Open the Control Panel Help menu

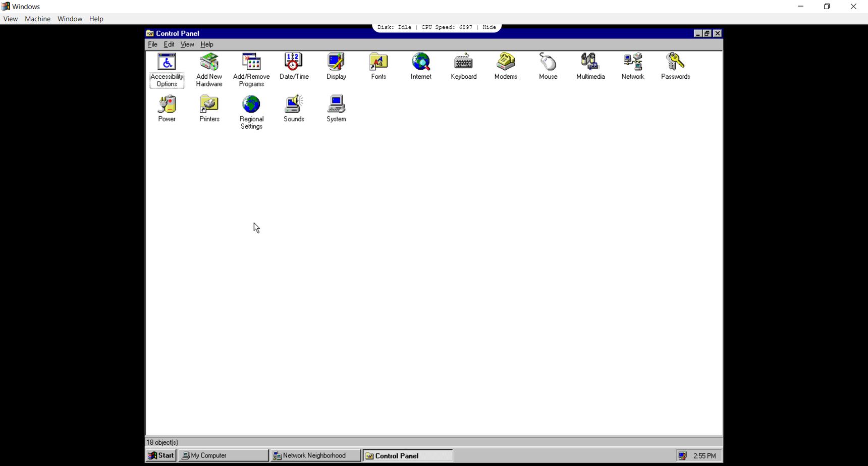(x=207, y=44)
